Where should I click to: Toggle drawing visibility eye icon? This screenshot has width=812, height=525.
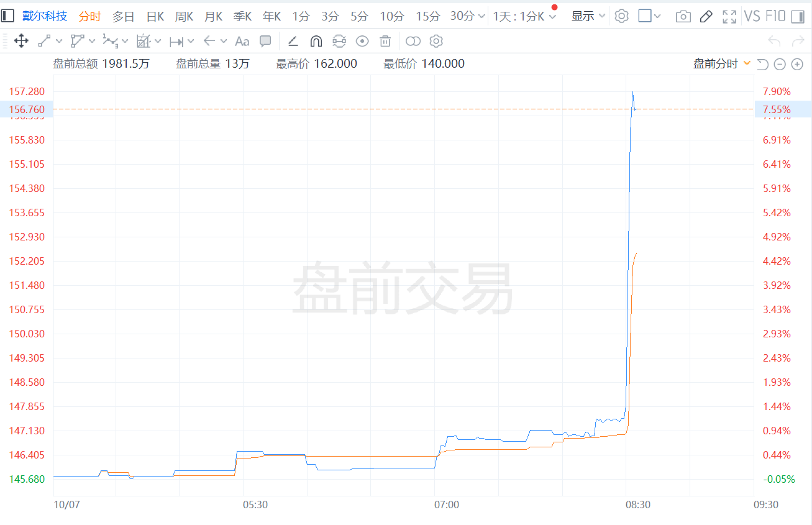tap(362, 42)
